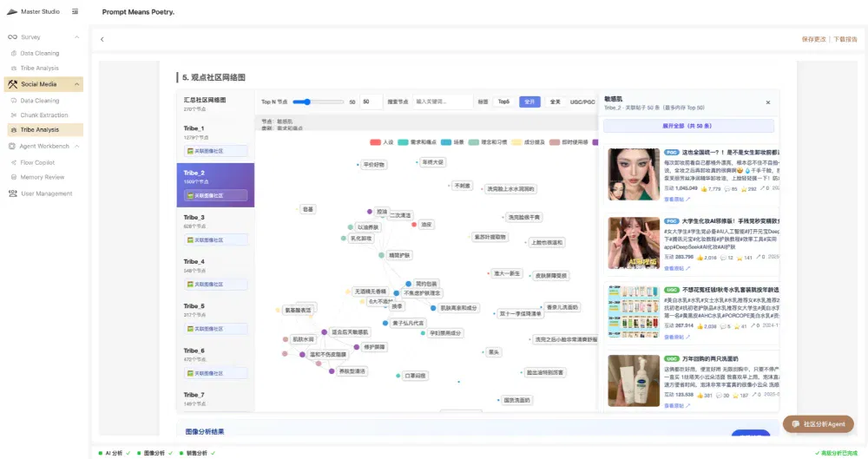Screen dimensions: 868x459
Task: Click the 销售分析 status indicator
Action: pos(197,453)
